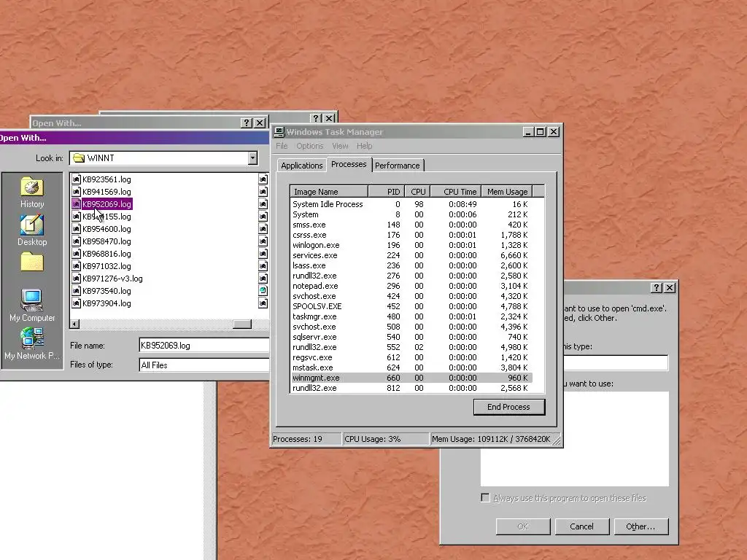Select the csrss.exe process row
This screenshot has height=560, width=747.
click(411, 235)
